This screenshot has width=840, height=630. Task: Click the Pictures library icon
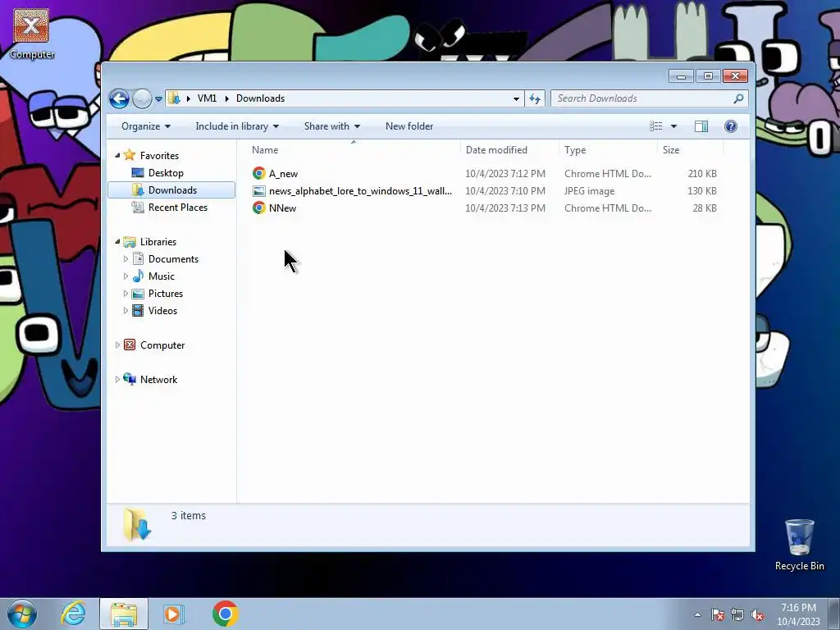138,294
